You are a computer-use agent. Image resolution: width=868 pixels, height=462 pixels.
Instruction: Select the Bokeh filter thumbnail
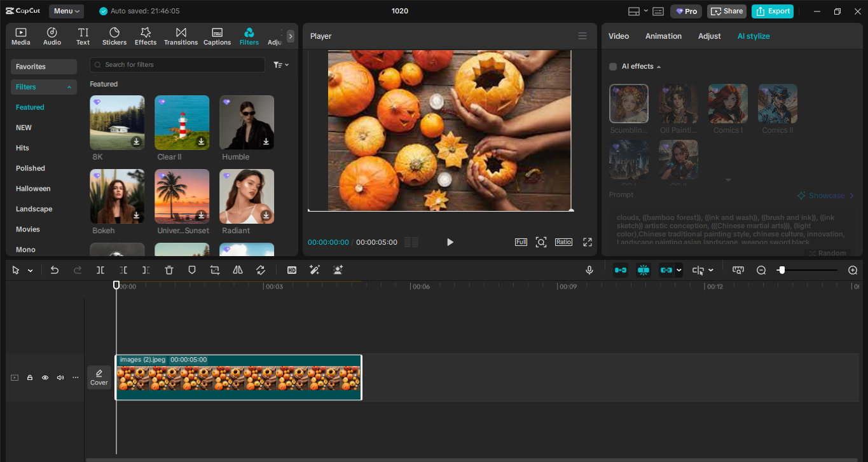(x=117, y=196)
